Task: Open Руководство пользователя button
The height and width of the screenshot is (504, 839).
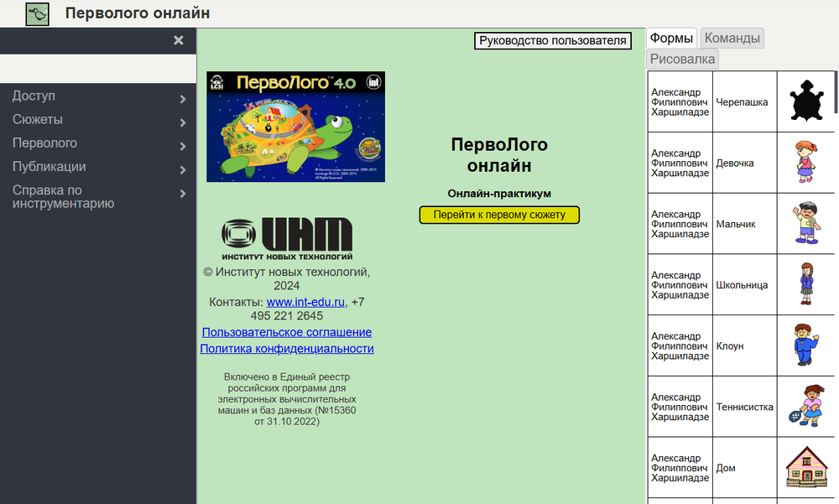Action: click(x=553, y=40)
